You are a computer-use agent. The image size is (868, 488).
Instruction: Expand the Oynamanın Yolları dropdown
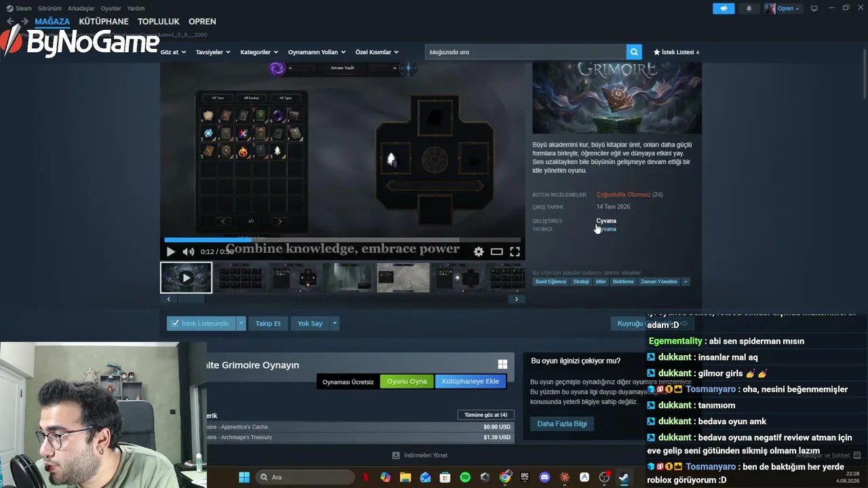317,52
